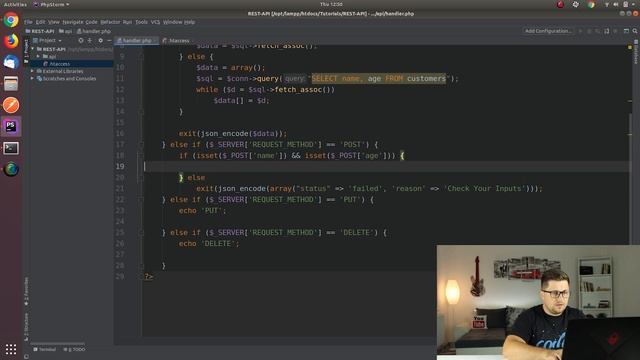Click REST-API in the breadcrumb bar
Image resolution: width=640 pixels, height=360 pixels.
40,31
